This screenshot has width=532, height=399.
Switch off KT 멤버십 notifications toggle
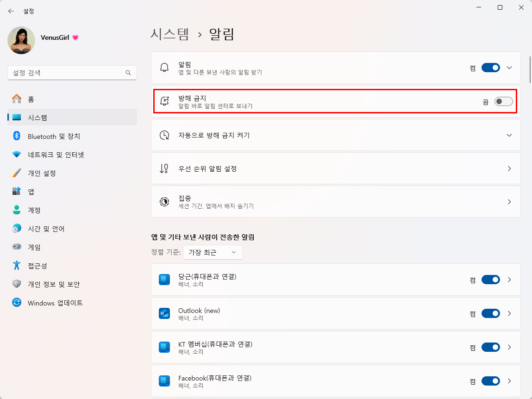(491, 347)
